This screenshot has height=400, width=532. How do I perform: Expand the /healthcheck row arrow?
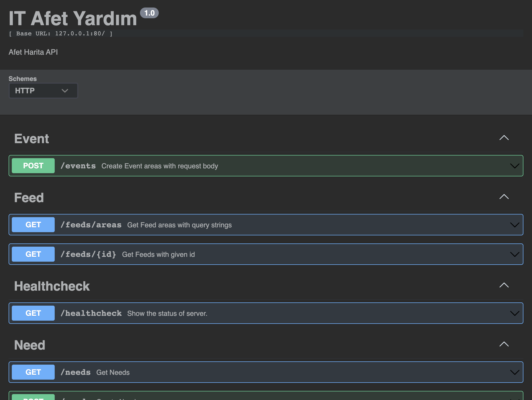coord(515,313)
